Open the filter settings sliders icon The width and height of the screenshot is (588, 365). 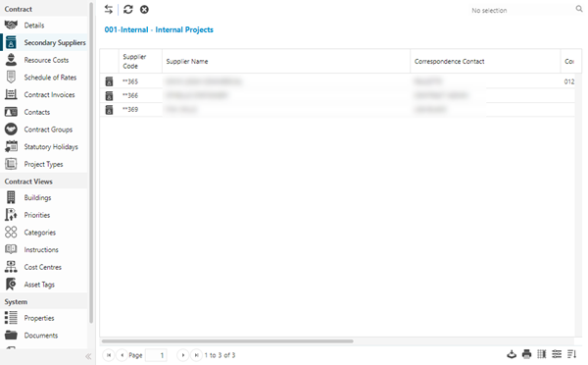557,354
